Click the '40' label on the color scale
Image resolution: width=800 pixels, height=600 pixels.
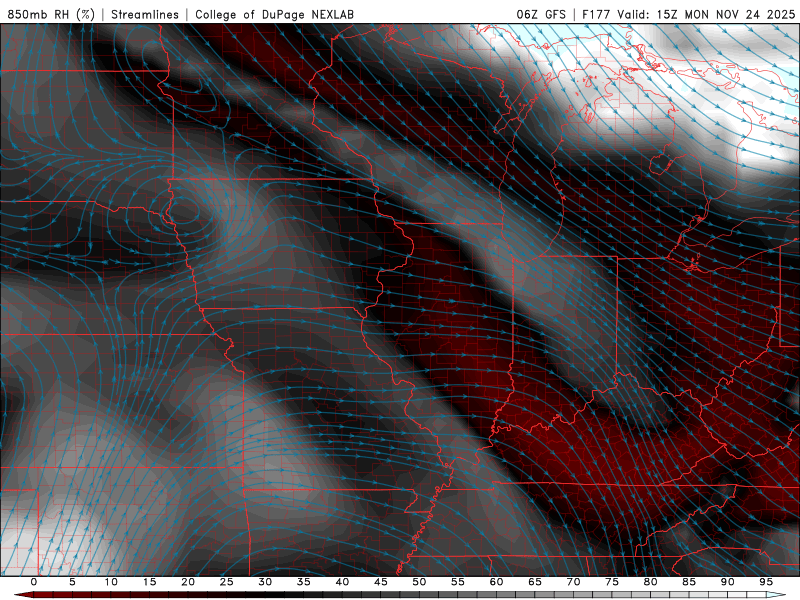[342, 582]
